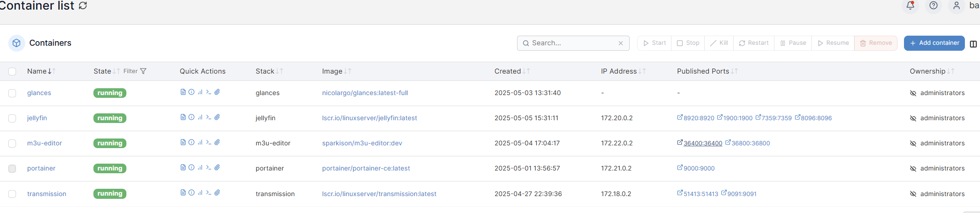Open published port 36400:36400 link

pos(700,143)
